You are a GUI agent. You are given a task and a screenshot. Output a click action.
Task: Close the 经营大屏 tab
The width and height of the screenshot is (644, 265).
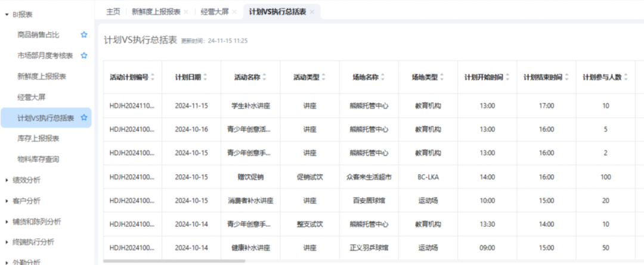(x=234, y=12)
